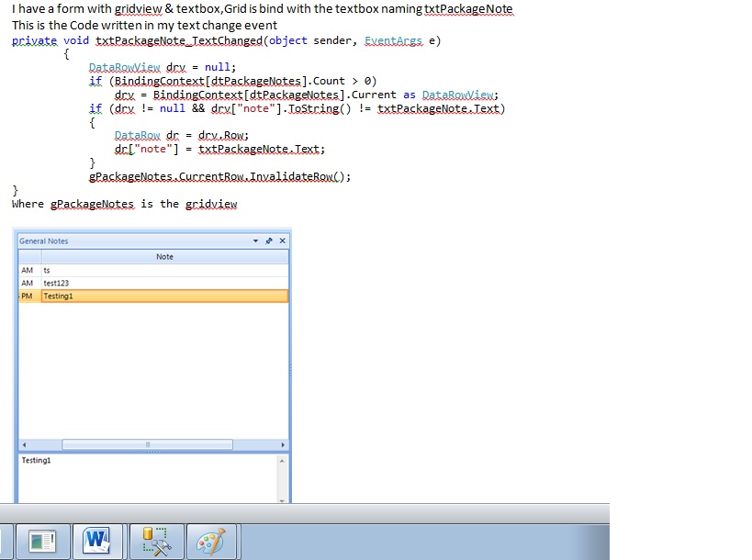The image size is (752, 560).
Task: Select the grid row 'test123'
Action: coord(153,283)
